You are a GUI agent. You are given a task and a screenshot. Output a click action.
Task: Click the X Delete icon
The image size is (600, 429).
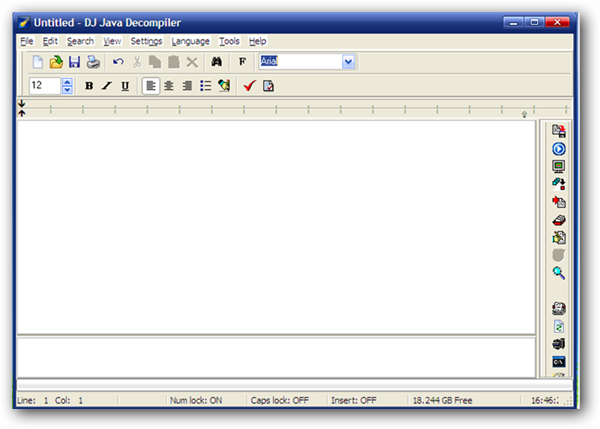[192, 62]
